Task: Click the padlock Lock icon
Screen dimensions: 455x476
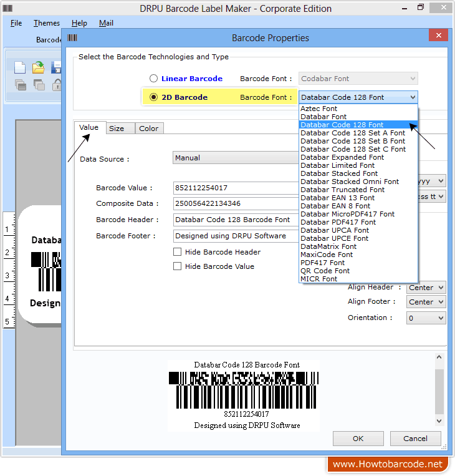Action: 56,85
